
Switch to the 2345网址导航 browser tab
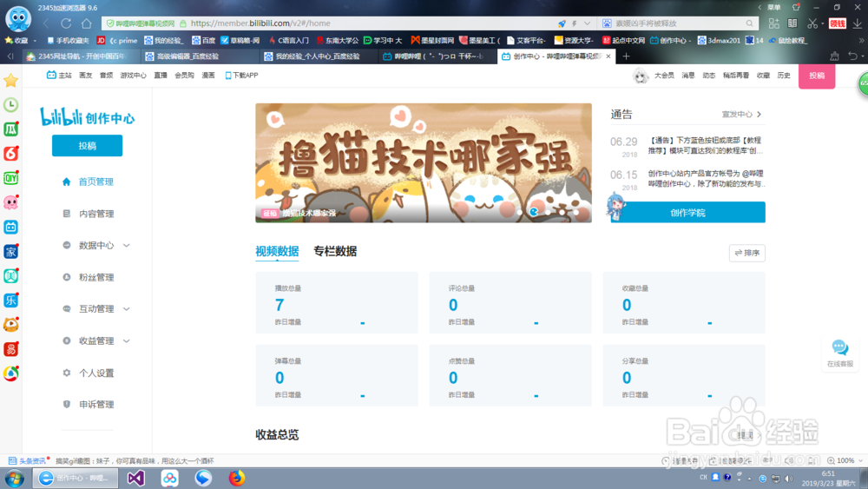pos(80,56)
